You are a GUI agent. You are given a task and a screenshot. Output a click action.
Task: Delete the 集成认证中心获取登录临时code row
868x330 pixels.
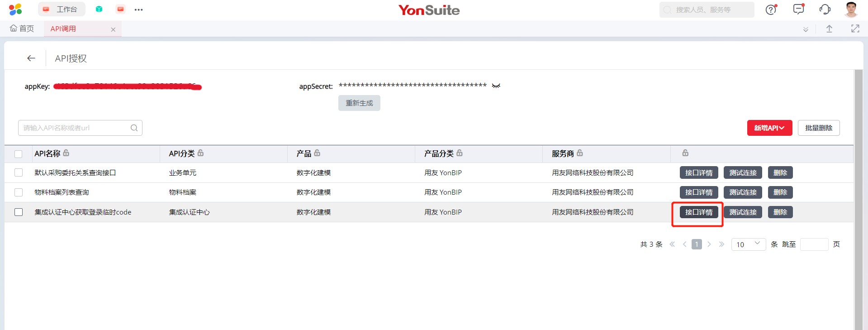click(780, 212)
